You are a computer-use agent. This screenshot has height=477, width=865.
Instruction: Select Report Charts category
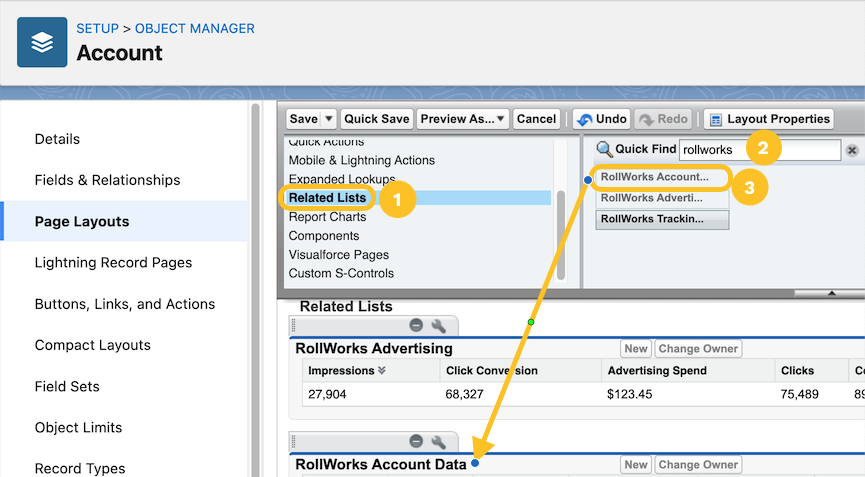328,217
